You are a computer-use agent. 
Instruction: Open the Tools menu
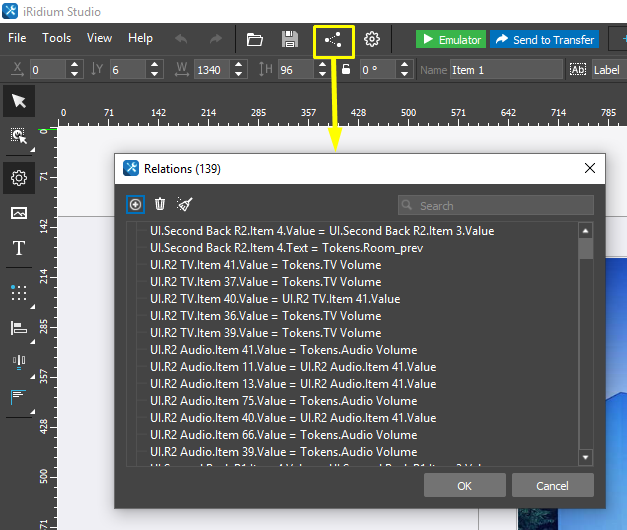coord(57,38)
